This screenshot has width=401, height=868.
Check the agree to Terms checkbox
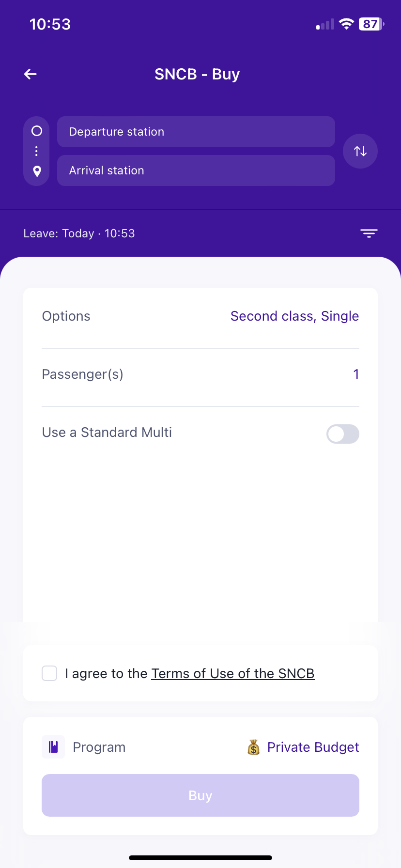tap(49, 673)
